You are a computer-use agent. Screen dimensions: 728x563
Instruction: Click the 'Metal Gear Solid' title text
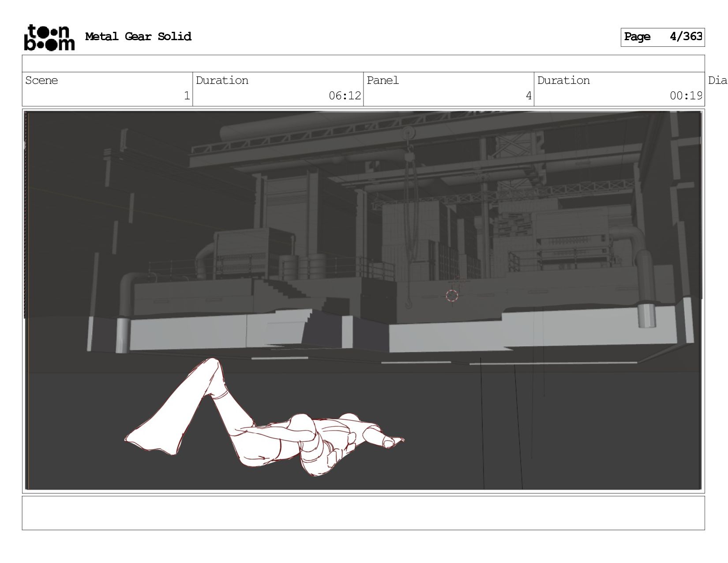click(x=138, y=36)
